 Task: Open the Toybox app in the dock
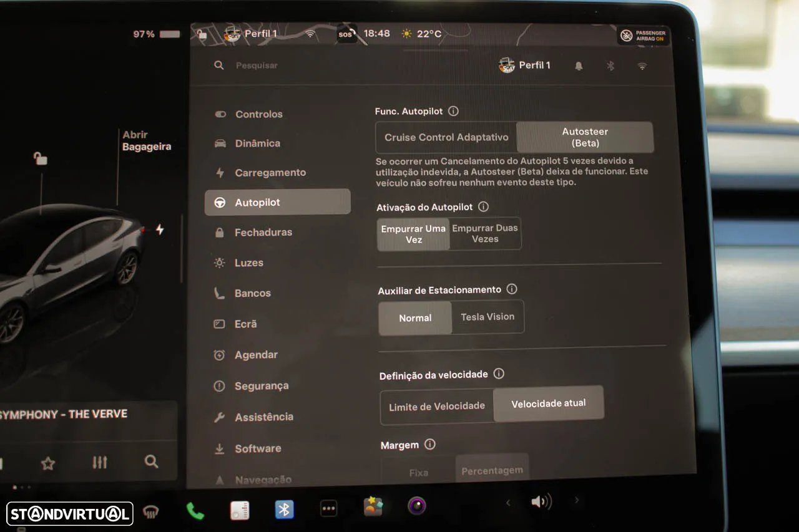[373, 506]
